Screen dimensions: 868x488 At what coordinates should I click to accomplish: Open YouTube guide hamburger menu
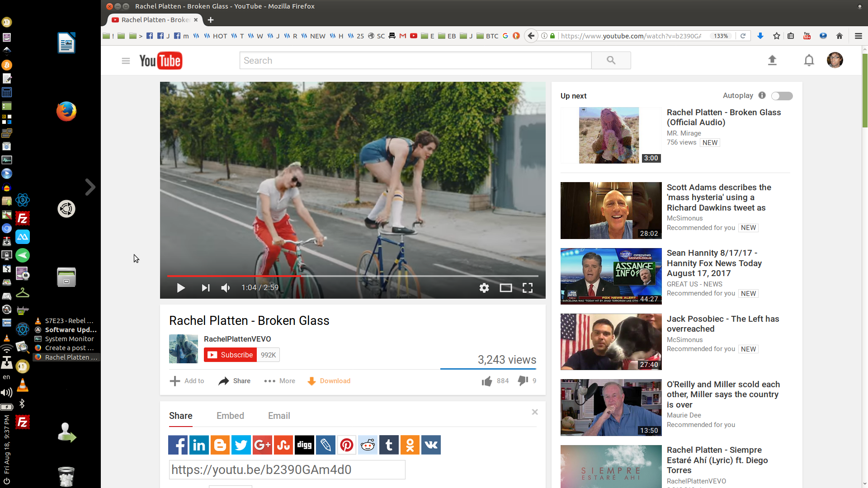pos(126,61)
